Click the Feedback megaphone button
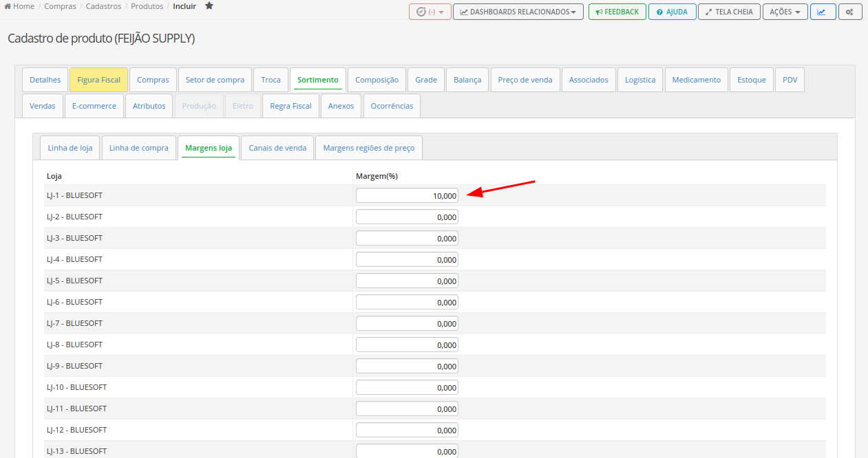This screenshot has width=868, height=458. [x=617, y=12]
